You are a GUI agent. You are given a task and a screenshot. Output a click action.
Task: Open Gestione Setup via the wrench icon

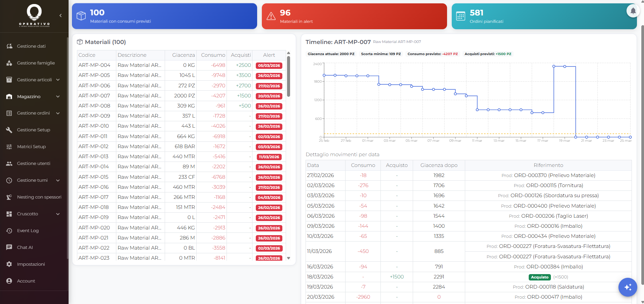point(9,130)
